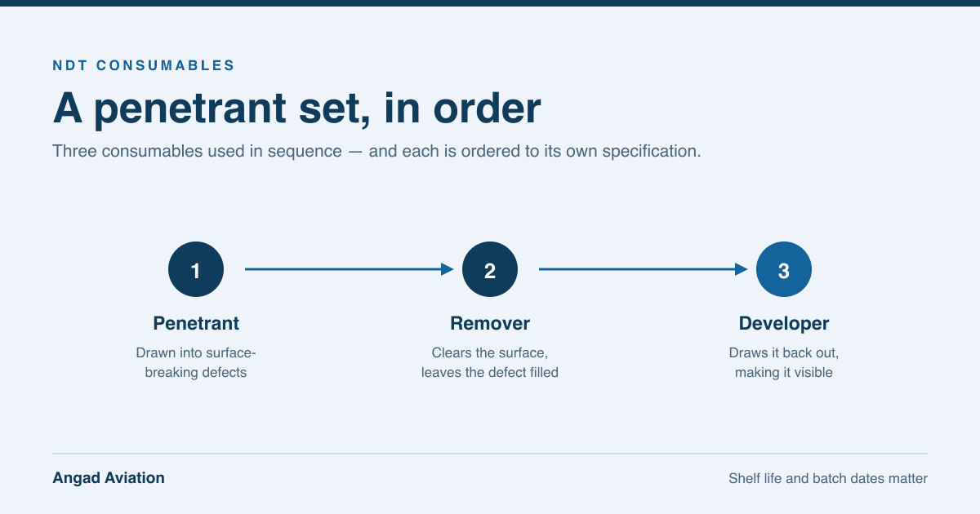980x514 pixels.
Task: Click the arrowhead pointing at step 3
Action: click(742, 269)
